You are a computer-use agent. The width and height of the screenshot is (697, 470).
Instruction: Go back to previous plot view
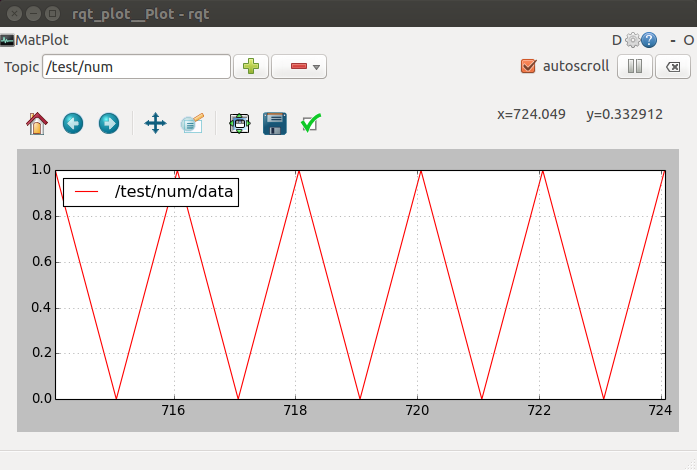(x=73, y=123)
